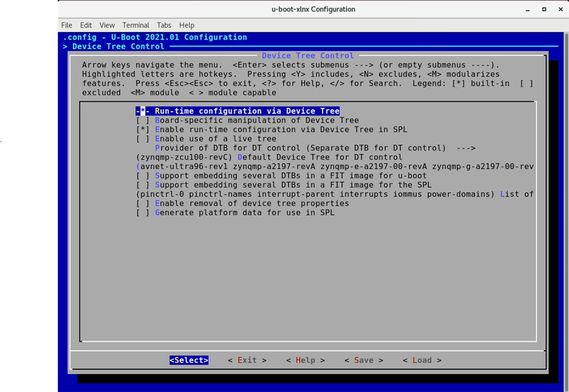Toggle Support embedding DTBs in FIT for SPL
The height and width of the screenshot is (392, 569).
(x=143, y=185)
